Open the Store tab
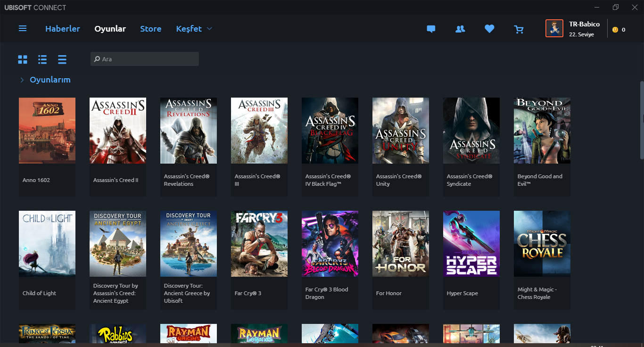Image resolution: width=644 pixels, height=347 pixels. pos(151,29)
